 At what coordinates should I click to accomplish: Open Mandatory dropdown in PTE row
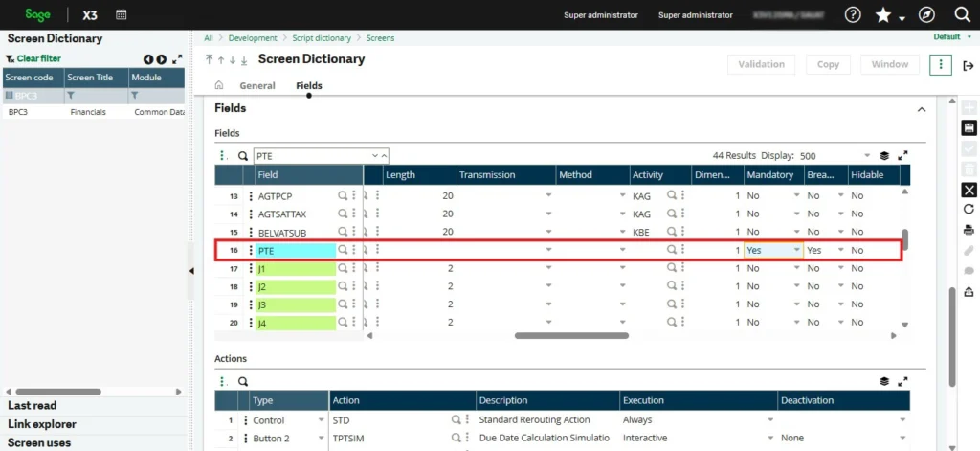(x=795, y=250)
